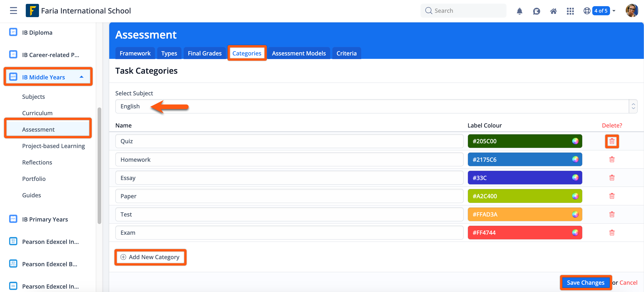Open Portfolio in the sidebar
This screenshot has height=292, width=644.
[x=34, y=179]
